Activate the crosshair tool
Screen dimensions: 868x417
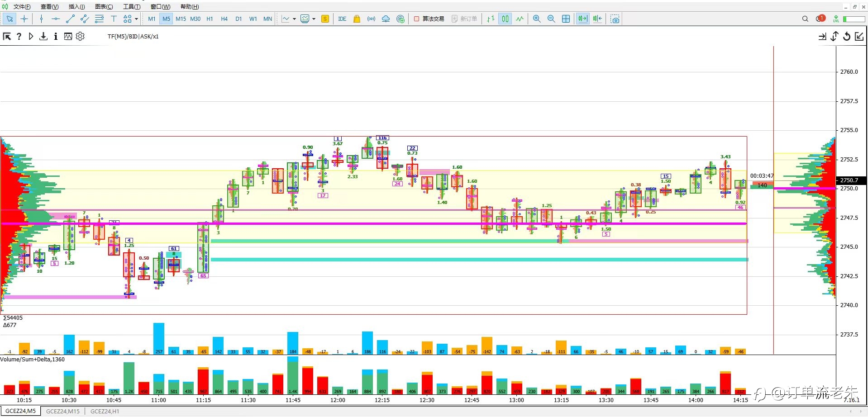(24, 19)
